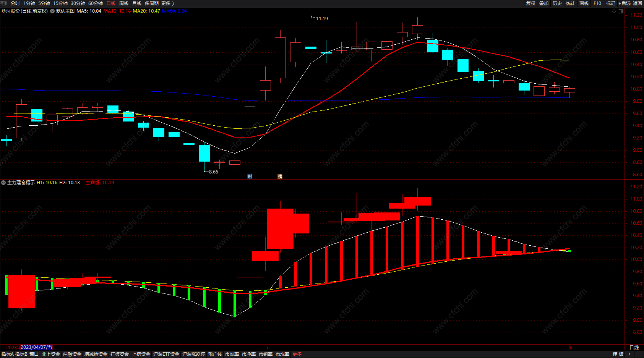The image size is (644, 358).
Task: Apply the 上榜资金 indicator
Action: coord(141,354)
